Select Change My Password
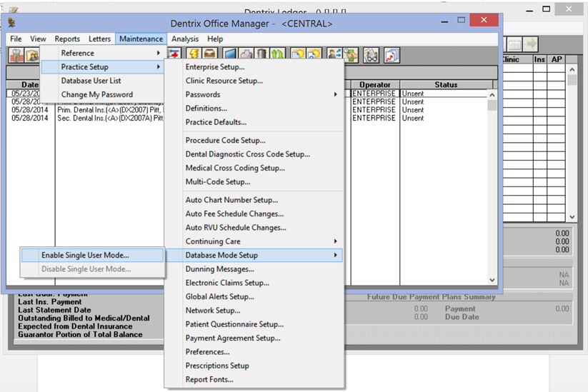 (102, 94)
